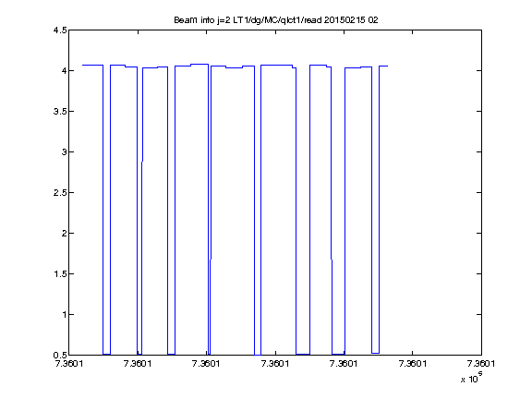The width and height of the screenshot is (532, 399).
Task: Click the leftmost 7.3601 x-axis tick label
Action: pyautogui.click(x=69, y=364)
